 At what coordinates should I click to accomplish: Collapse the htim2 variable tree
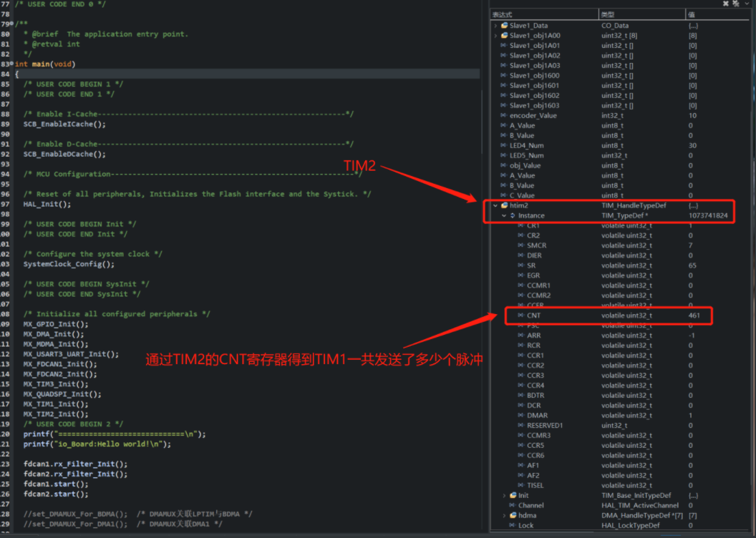tap(495, 205)
